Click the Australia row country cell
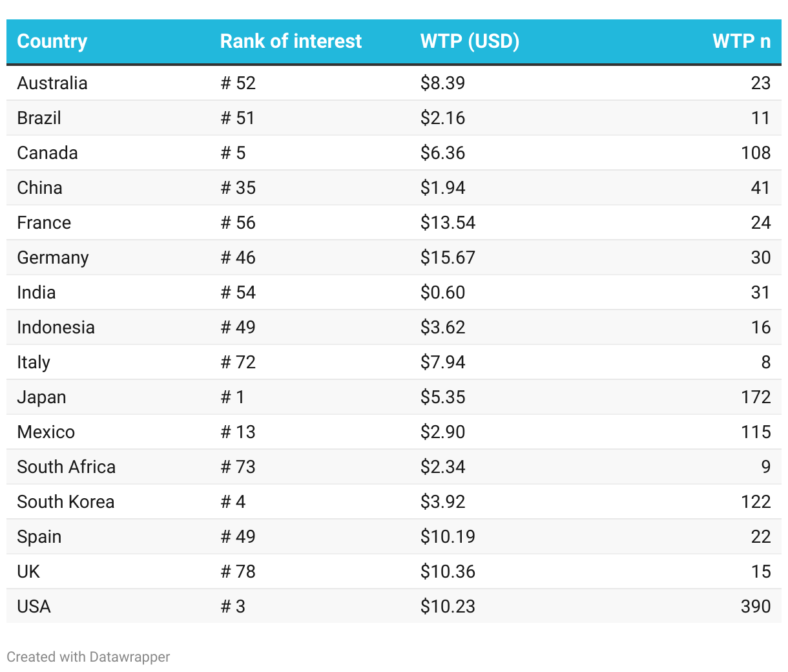The width and height of the screenshot is (788, 672). pyautogui.click(x=52, y=83)
